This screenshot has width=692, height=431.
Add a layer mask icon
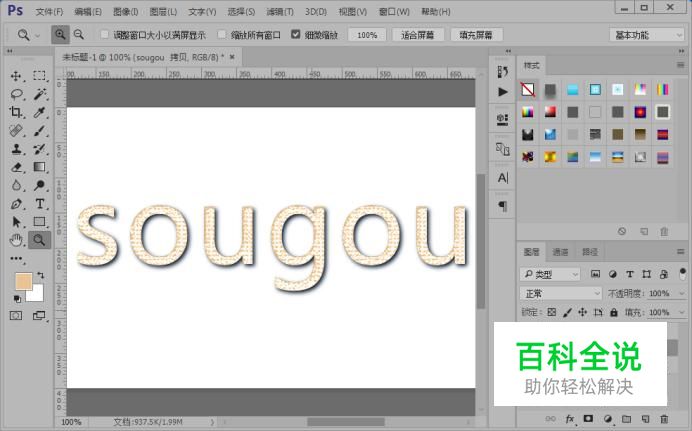coord(588,418)
